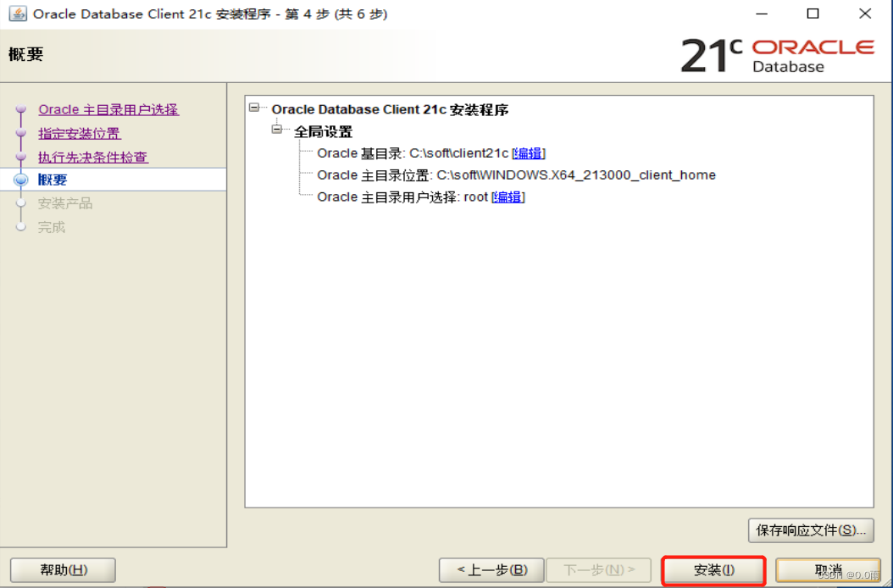Collapse the Oracle Database Client 21c root node
This screenshot has height=588, width=893.
point(254,108)
